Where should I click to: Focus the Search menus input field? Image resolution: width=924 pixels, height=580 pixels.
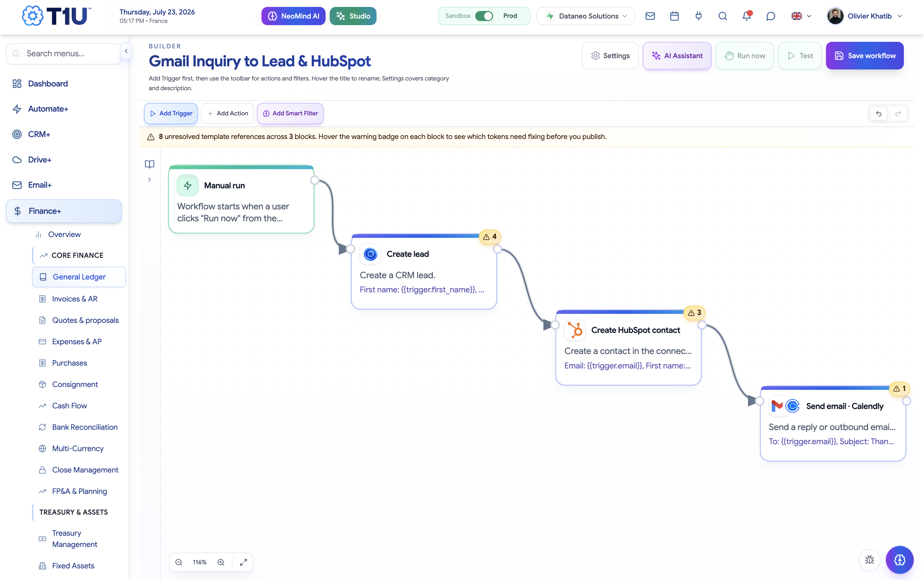(64, 54)
